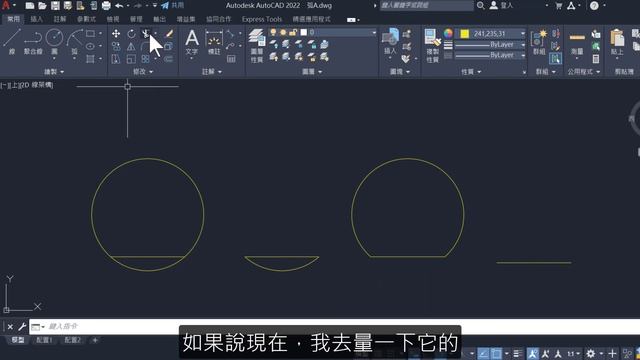This screenshot has width=640, height=360.
Task: Select the Ellipse tool in Draw panel
Action: 90,46
